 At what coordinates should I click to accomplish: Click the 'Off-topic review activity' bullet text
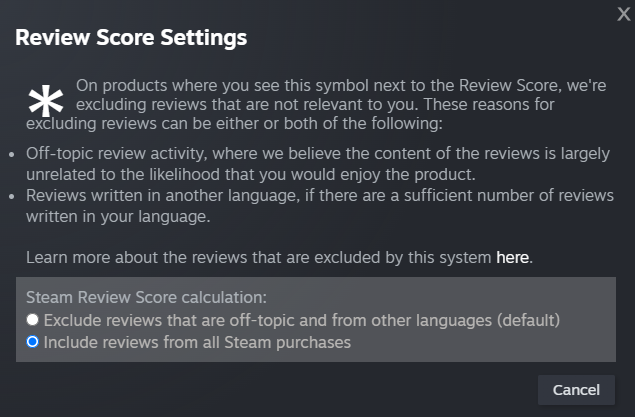pyautogui.click(x=318, y=164)
